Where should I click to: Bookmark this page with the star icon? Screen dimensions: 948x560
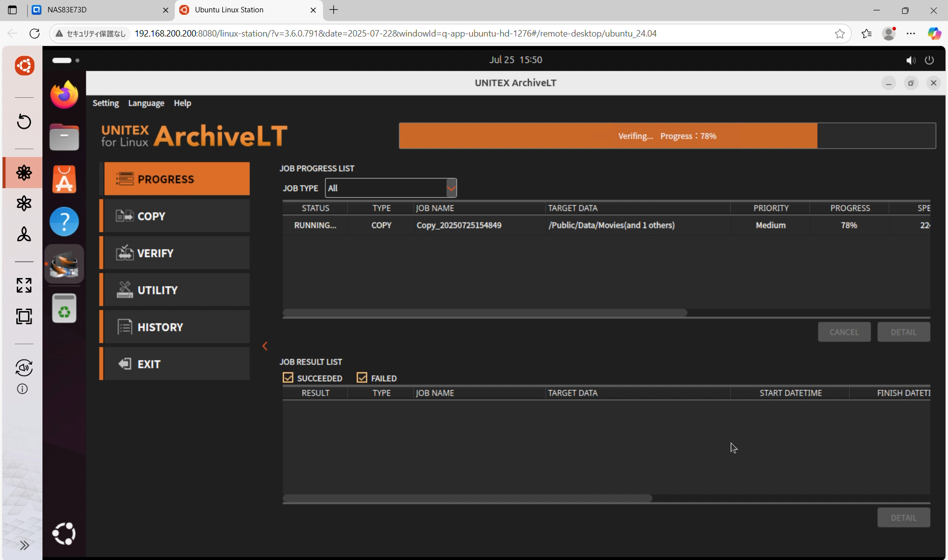pos(839,33)
